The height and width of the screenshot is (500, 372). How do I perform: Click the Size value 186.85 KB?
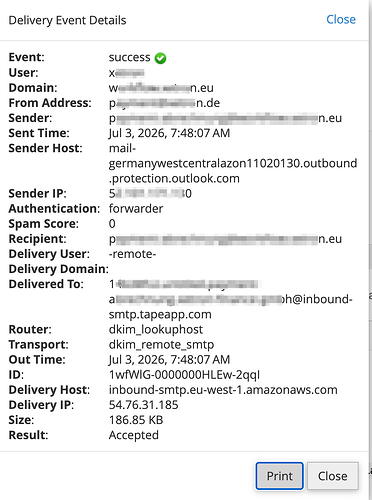136,420
